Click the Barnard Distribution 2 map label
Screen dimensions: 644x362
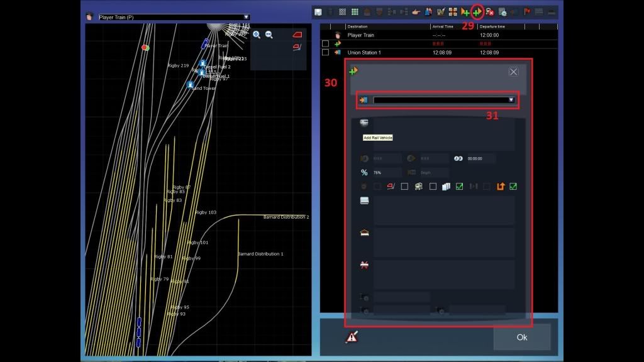pos(286,217)
